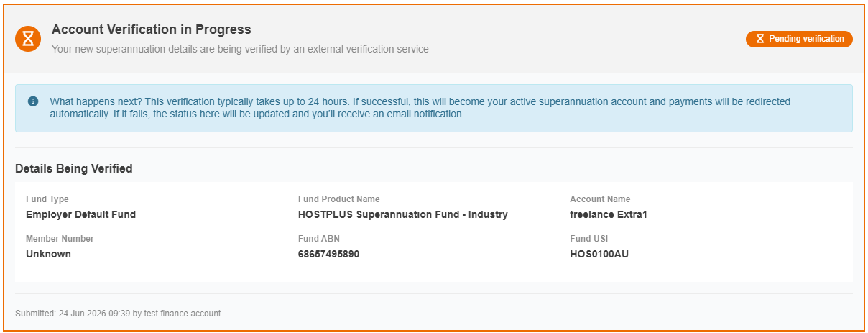Click the Details Being Verified heading

point(74,169)
